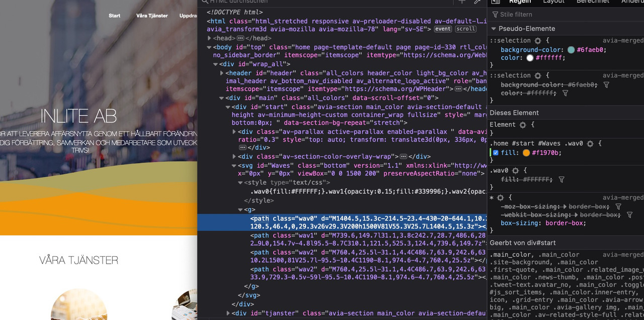Click the avia-merged source link on first ::selection
Screen dimensions: 644x320
click(x=623, y=41)
